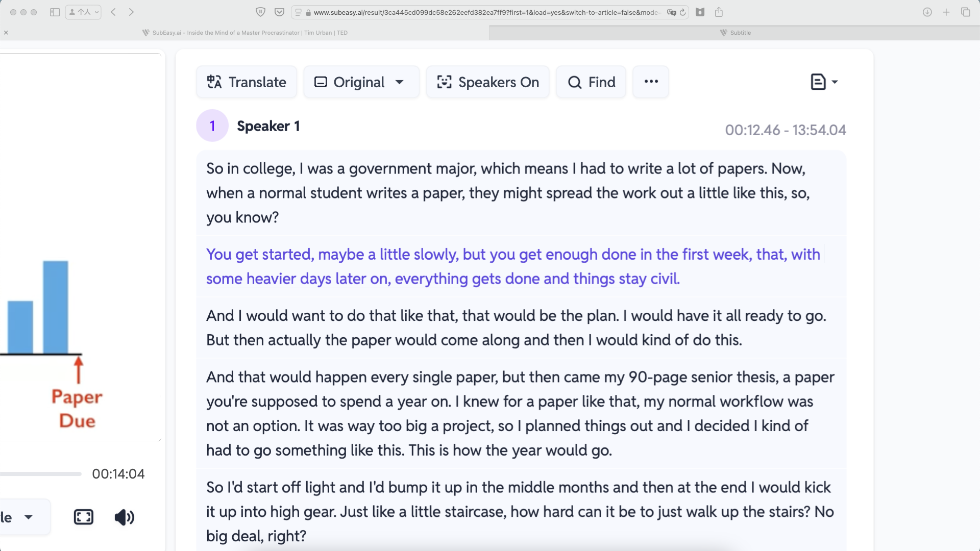Enable fullscreen via the video player icon
The height and width of the screenshot is (551, 980).
click(83, 517)
